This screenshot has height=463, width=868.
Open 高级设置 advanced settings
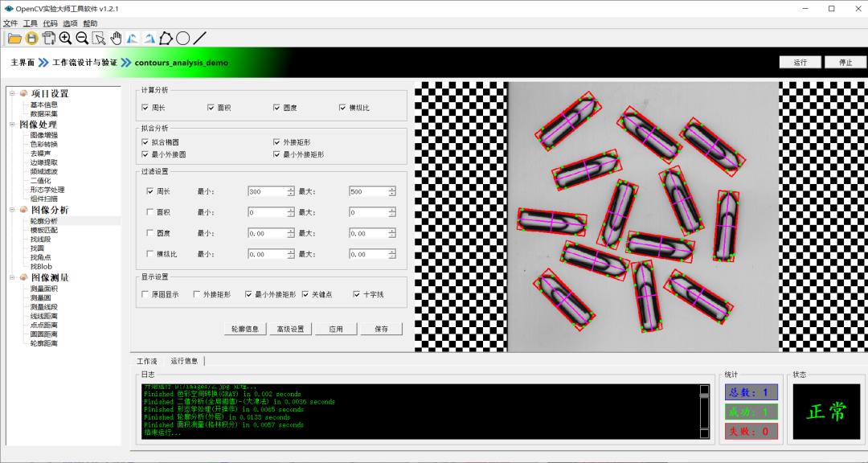tap(291, 329)
